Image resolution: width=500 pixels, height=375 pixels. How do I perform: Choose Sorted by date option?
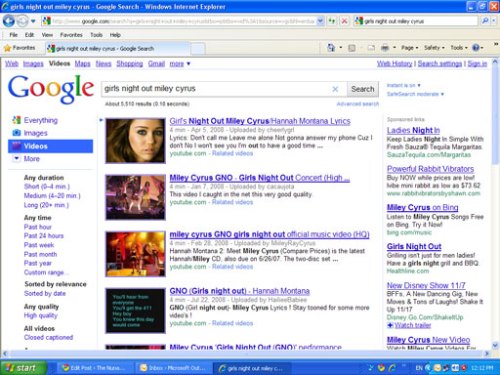(45, 294)
